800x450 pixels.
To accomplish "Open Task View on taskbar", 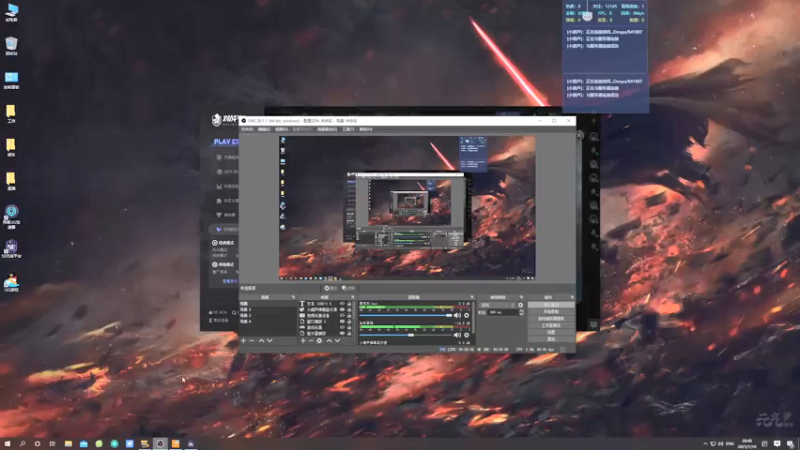I will [x=52, y=444].
